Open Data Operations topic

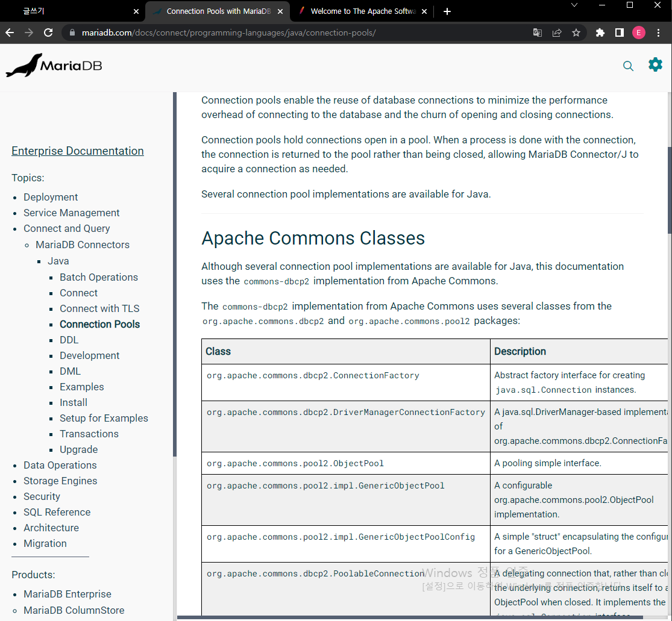[x=60, y=465]
